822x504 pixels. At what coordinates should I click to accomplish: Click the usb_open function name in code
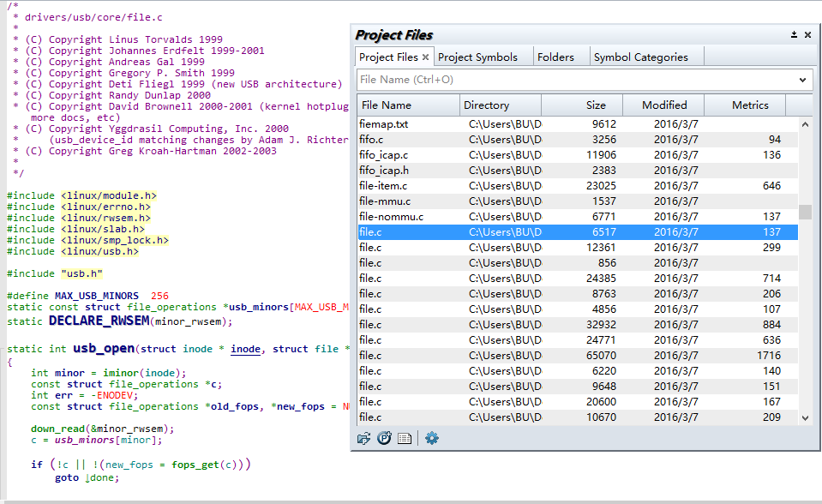tap(104, 348)
